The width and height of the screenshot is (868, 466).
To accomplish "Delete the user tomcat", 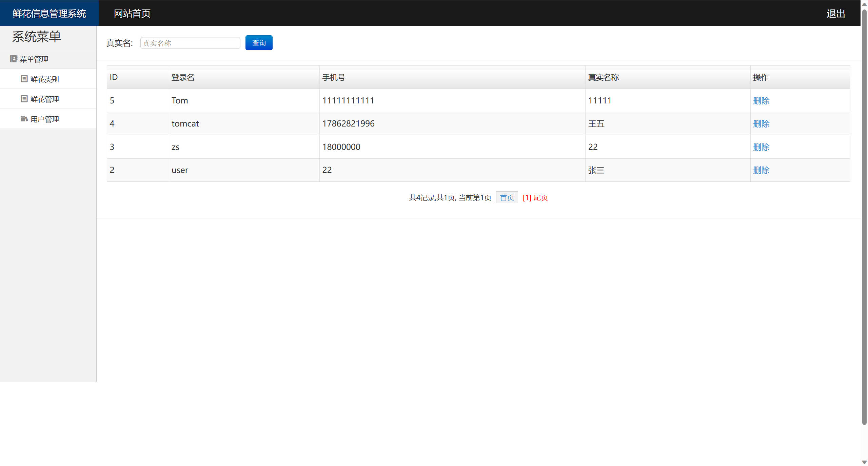I will (761, 124).
